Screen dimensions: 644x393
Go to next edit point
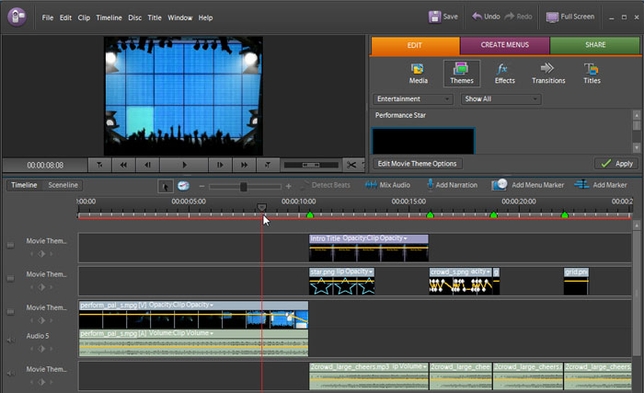click(x=268, y=165)
